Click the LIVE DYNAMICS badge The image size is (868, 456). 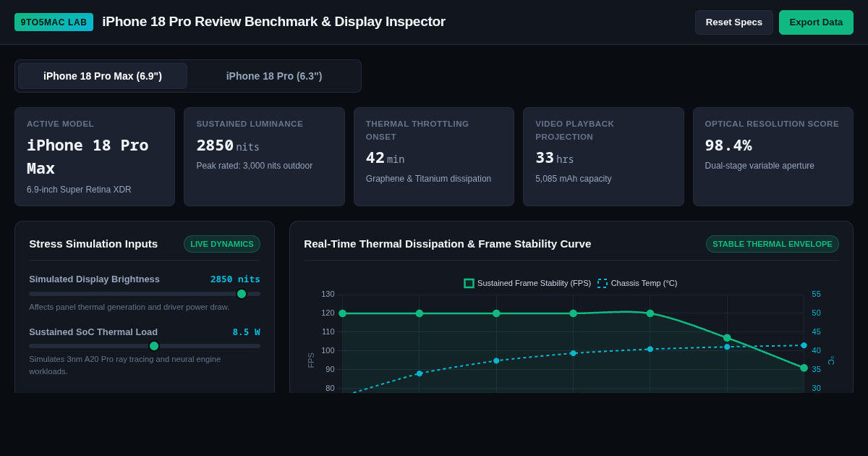coord(222,244)
